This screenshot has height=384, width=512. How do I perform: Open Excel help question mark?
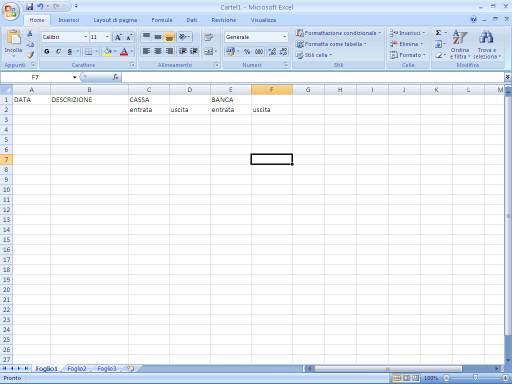tap(474, 20)
